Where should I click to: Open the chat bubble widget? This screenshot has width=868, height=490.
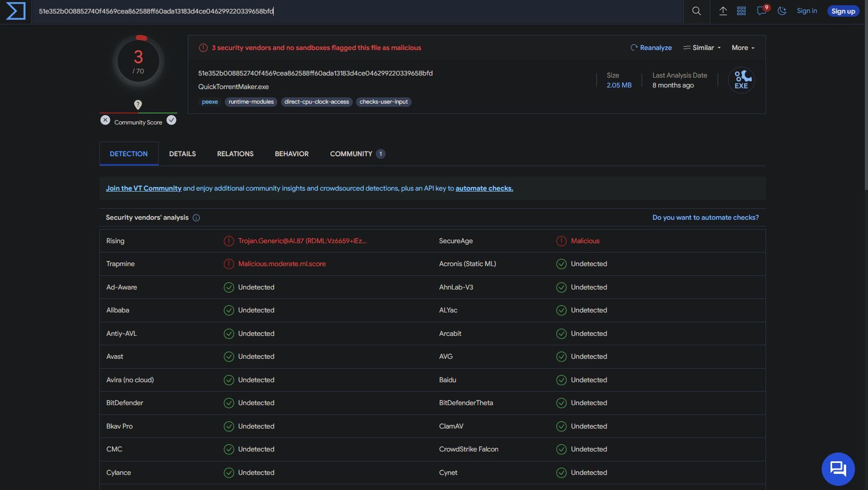pyautogui.click(x=838, y=469)
